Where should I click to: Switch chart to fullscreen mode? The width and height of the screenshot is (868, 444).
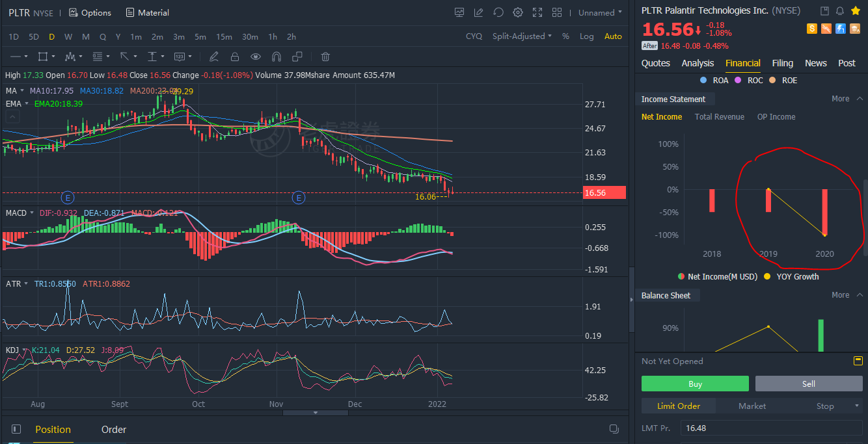point(537,12)
